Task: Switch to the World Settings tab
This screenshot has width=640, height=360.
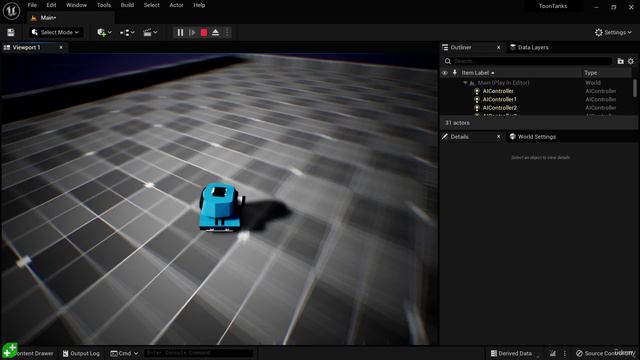Action: coord(533,137)
